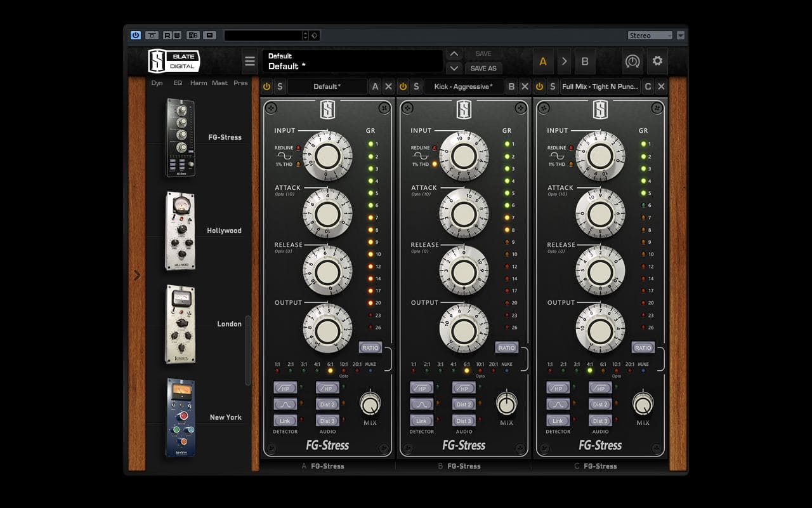Bypass the Full Mix module power button
The height and width of the screenshot is (508, 812).
[540, 86]
